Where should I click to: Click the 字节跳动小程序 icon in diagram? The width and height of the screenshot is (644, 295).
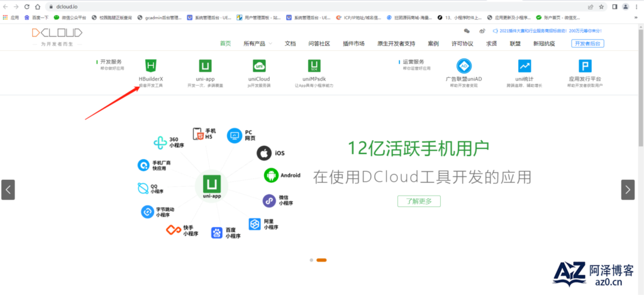point(147,212)
